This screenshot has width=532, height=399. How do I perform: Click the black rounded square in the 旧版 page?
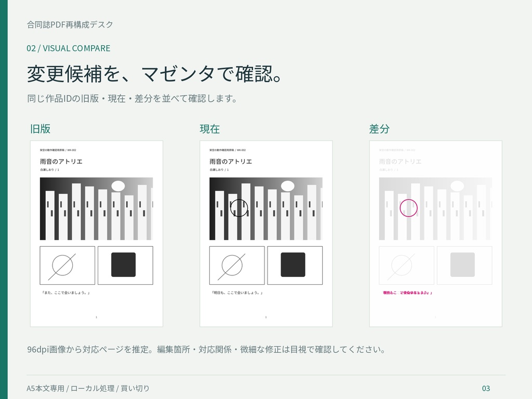[124, 264]
